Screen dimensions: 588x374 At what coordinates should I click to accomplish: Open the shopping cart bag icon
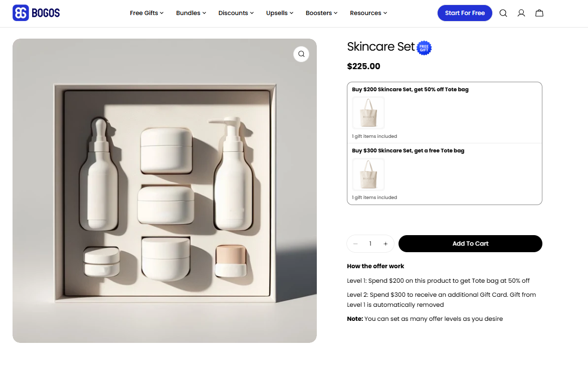coord(539,13)
